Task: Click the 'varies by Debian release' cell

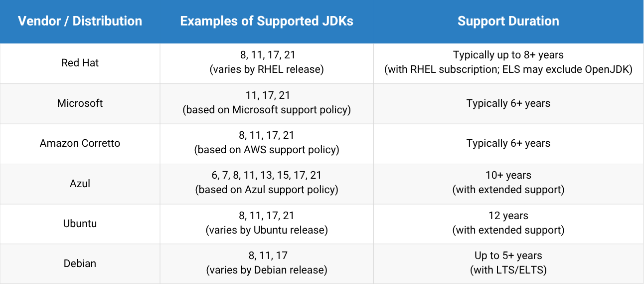Action: pos(267,263)
